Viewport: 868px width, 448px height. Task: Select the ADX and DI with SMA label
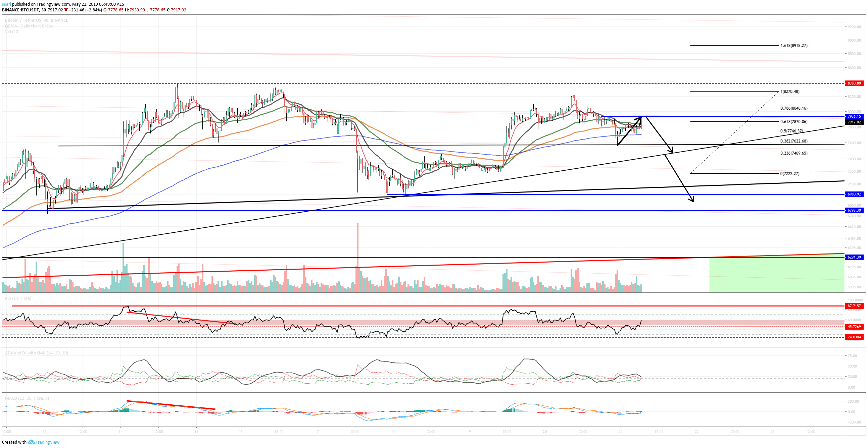click(x=36, y=353)
